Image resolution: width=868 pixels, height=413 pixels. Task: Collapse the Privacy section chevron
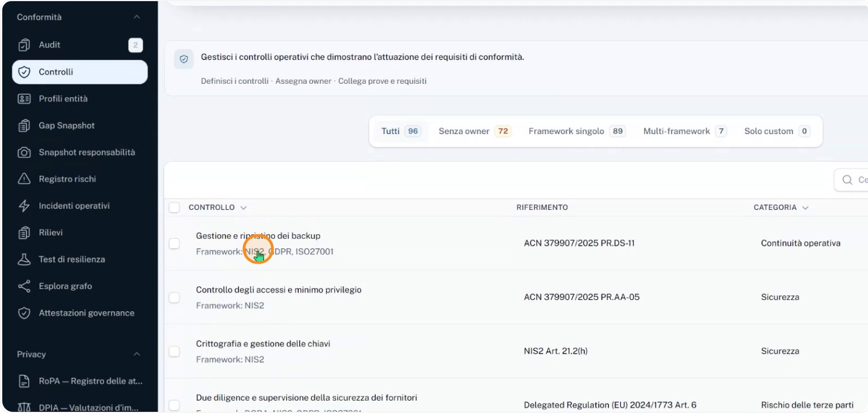click(136, 354)
